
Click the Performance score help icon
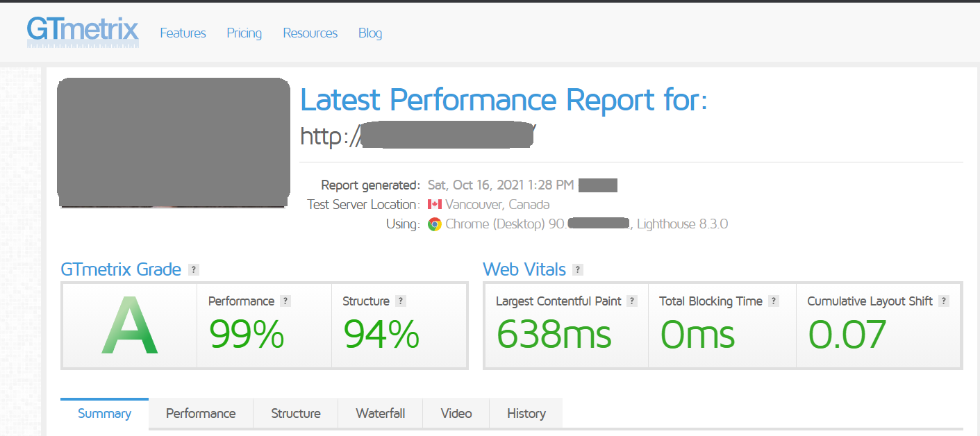point(285,301)
